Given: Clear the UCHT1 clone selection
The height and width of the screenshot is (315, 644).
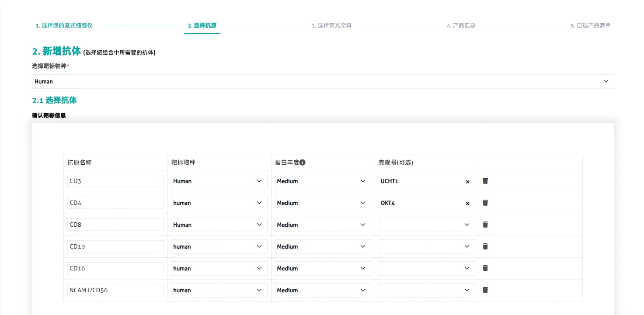Looking at the screenshot, I should [x=467, y=182].
